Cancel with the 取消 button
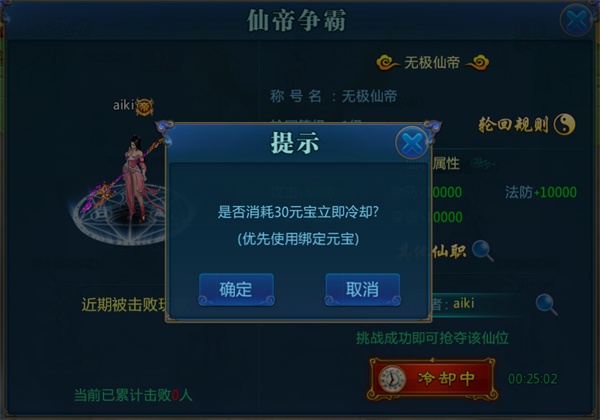The height and width of the screenshot is (420, 600). pos(362,289)
